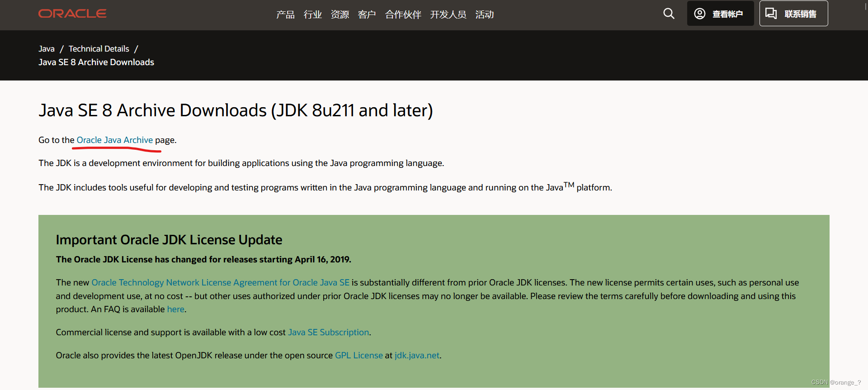This screenshot has height=390, width=868.
Task: Click the 联系销售 contact sales button
Action: coord(793,14)
